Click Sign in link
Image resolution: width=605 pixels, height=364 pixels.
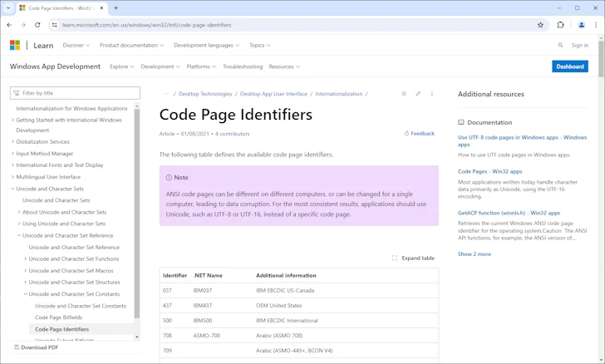[579, 45]
